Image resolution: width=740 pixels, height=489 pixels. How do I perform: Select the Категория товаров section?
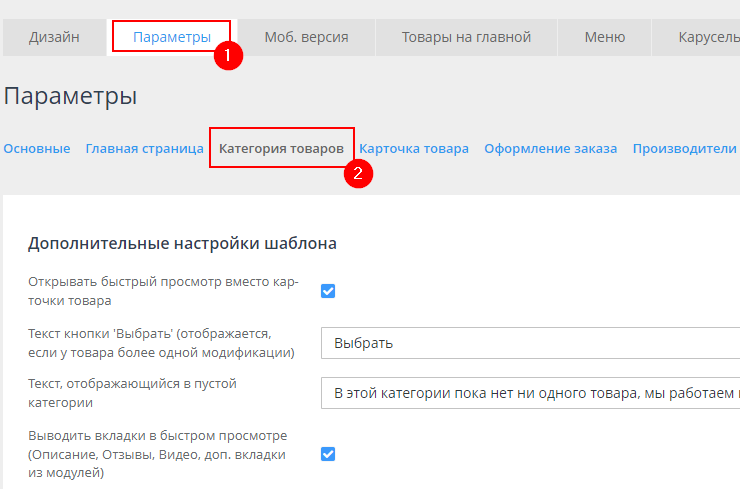tap(281, 149)
